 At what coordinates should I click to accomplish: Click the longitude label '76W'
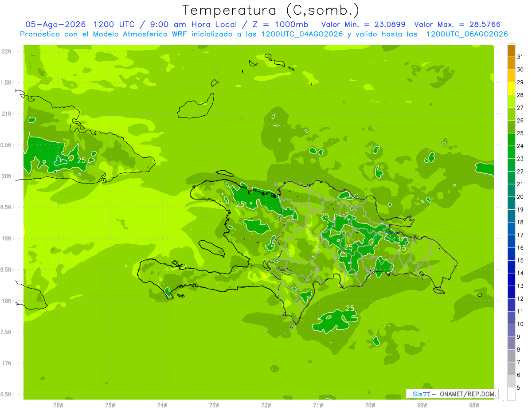pyautogui.click(x=59, y=405)
